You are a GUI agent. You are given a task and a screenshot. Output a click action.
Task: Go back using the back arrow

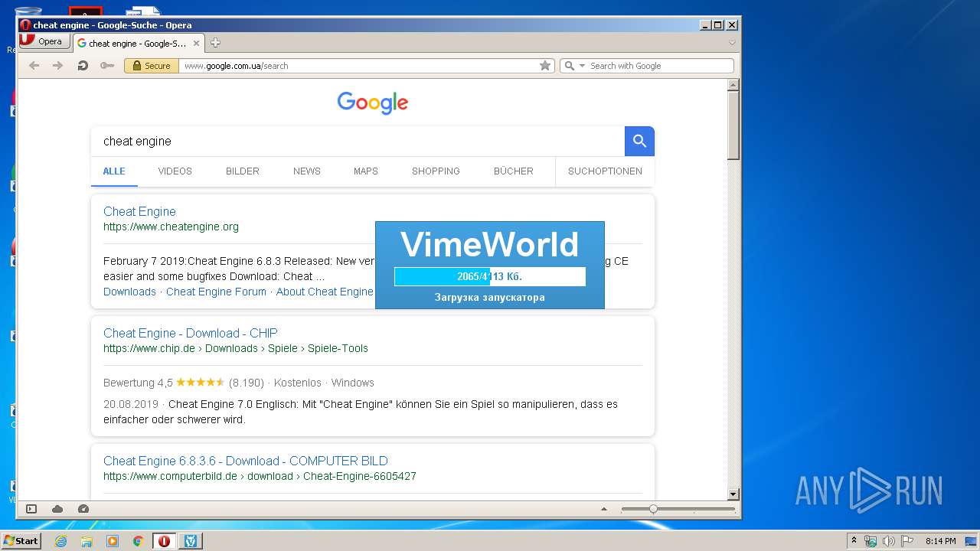[34, 66]
